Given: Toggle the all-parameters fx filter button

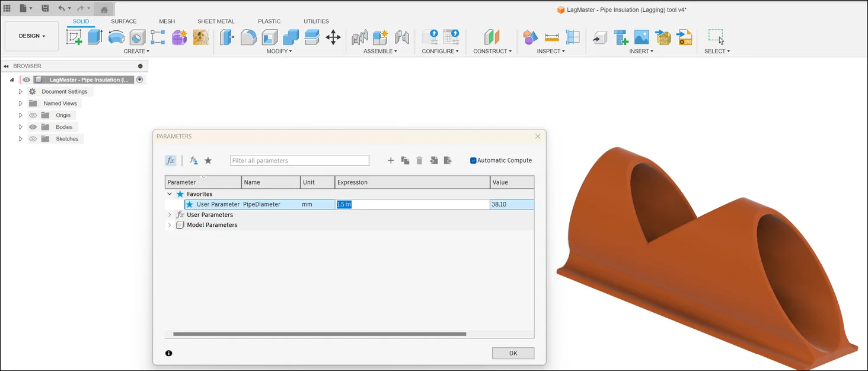Looking at the screenshot, I should point(170,160).
